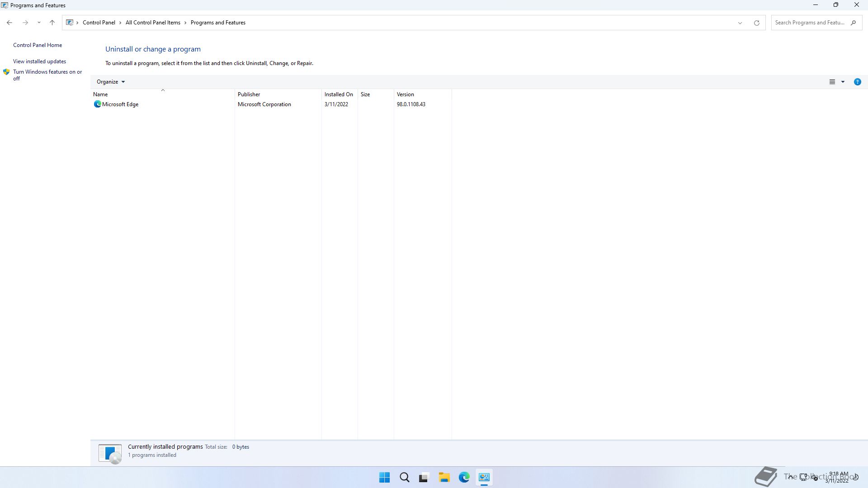The width and height of the screenshot is (868, 488).
Task: Refresh the Programs and Features list
Action: (756, 23)
